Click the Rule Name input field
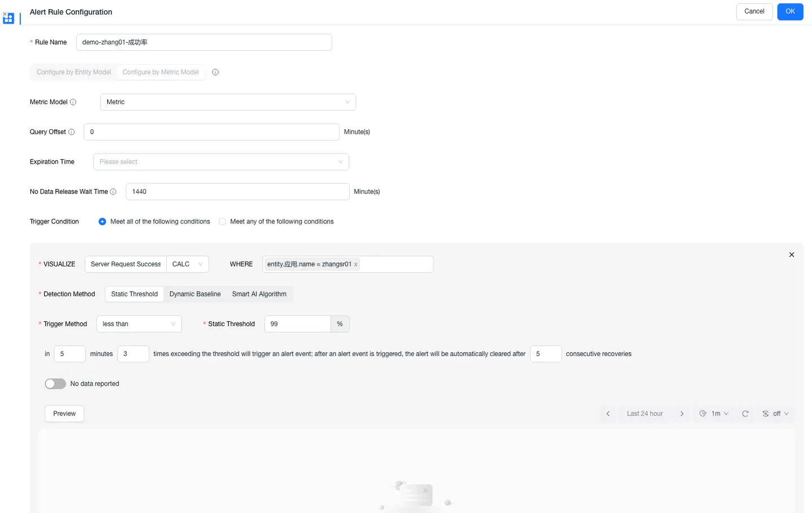The width and height of the screenshot is (812, 513). [x=204, y=42]
